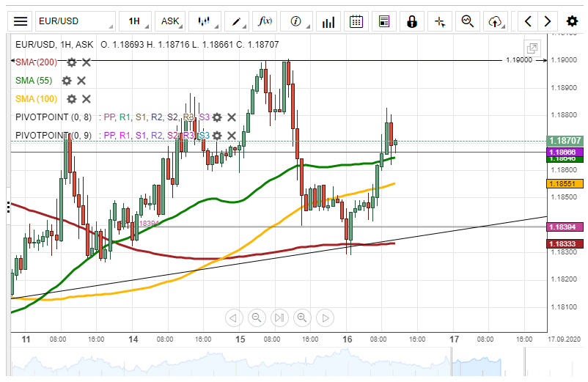The image size is (588, 382).
Task: Select the pencil drawing tool
Action: (x=238, y=21)
